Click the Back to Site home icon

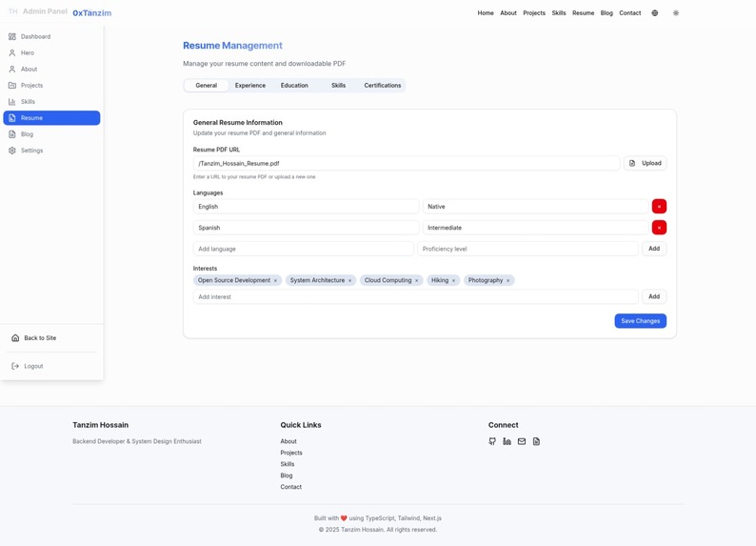pyautogui.click(x=15, y=338)
